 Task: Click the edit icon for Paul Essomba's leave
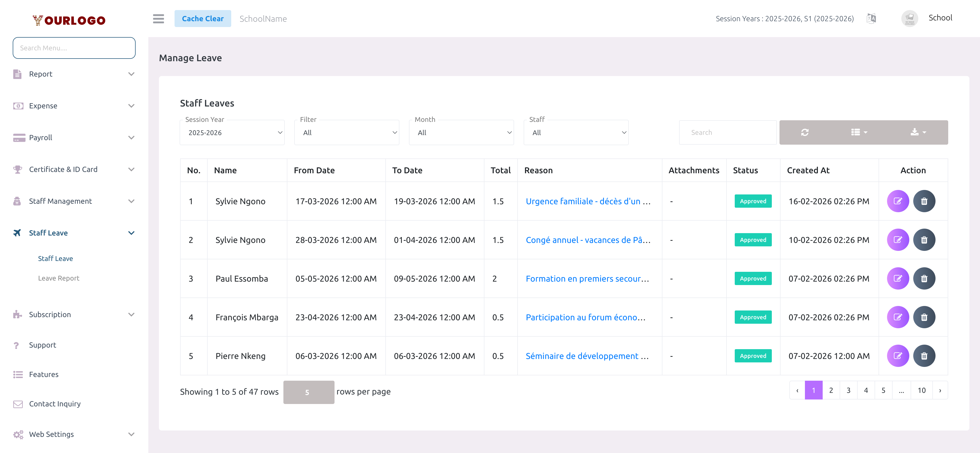[x=898, y=278]
